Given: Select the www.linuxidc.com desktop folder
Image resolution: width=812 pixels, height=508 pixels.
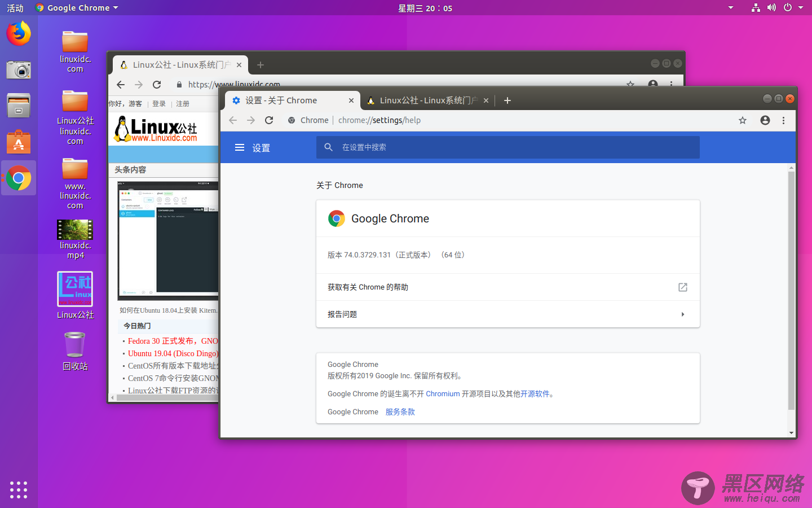Looking at the screenshot, I should [75, 183].
